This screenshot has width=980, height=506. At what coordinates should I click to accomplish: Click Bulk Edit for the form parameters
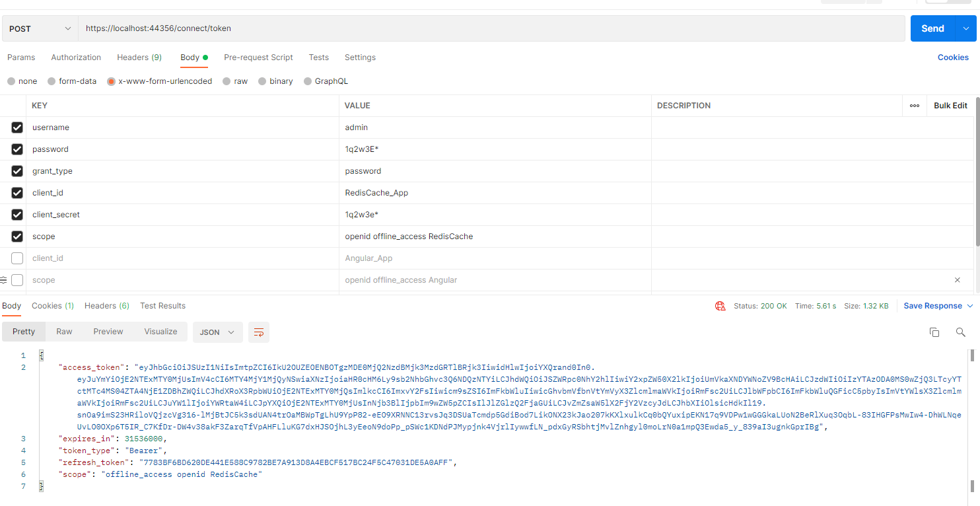pyautogui.click(x=950, y=105)
